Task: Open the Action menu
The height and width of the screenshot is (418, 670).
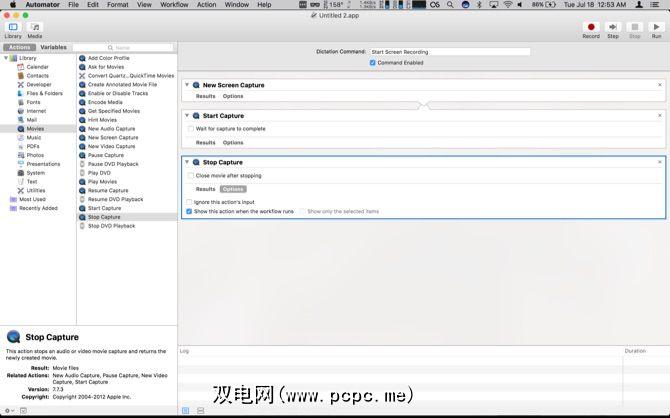Action: pos(206,5)
